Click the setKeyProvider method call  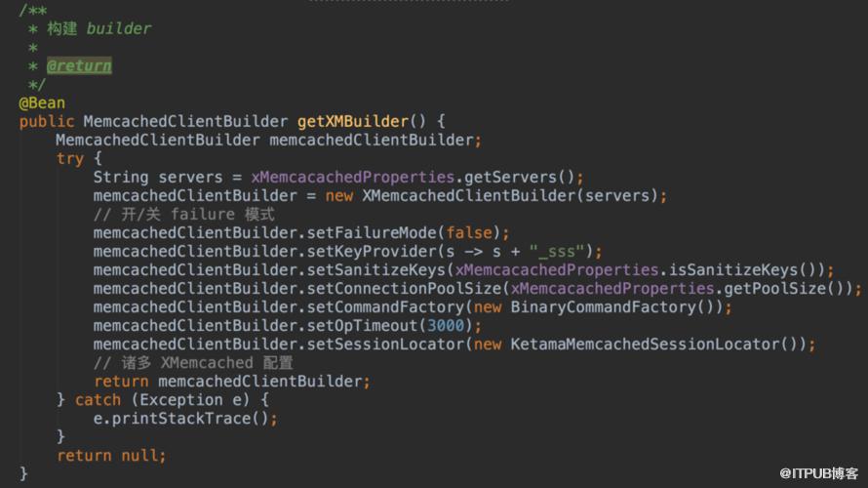[x=372, y=252]
